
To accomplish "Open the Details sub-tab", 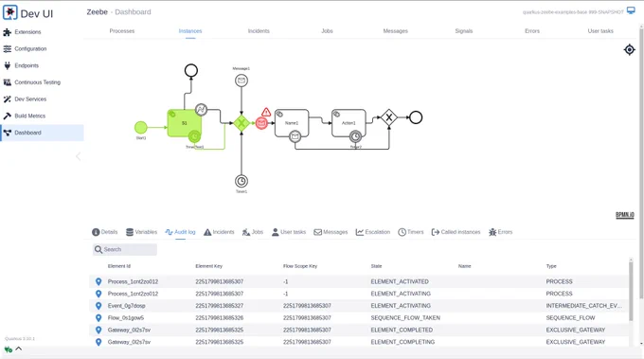I will click(x=105, y=232).
